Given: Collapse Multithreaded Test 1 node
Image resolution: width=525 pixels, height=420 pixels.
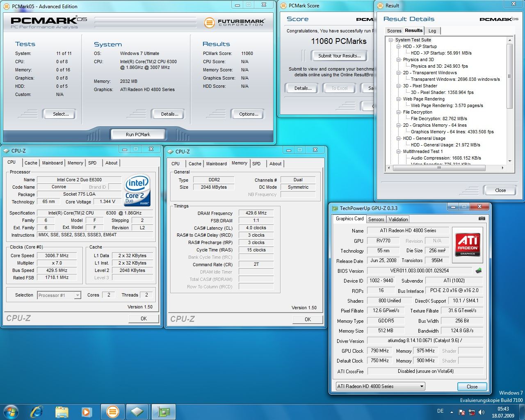Looking at the screenshot, I should point(399,151).
